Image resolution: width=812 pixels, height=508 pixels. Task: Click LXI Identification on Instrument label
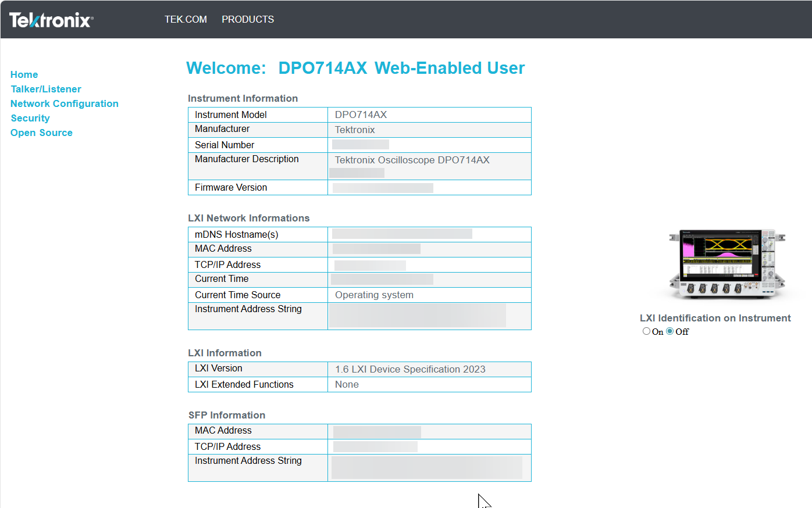(x=715, y=318)
